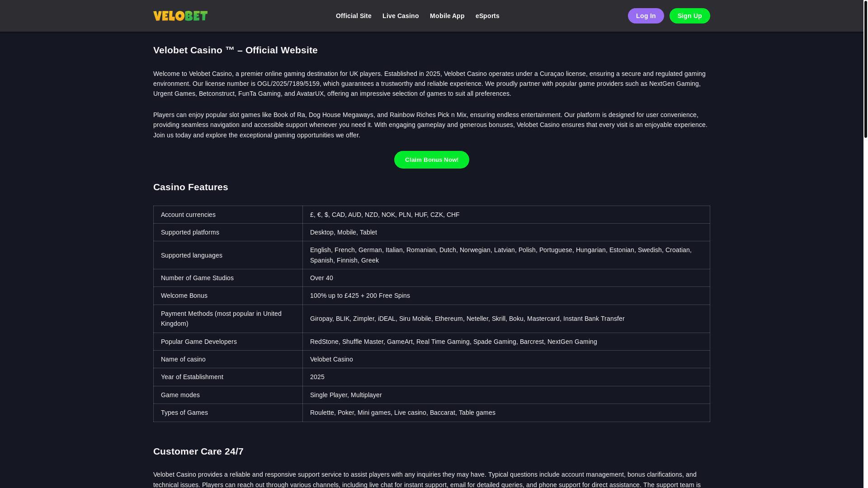Click the 'Welcome Bonus' cell

pos(228,296)
